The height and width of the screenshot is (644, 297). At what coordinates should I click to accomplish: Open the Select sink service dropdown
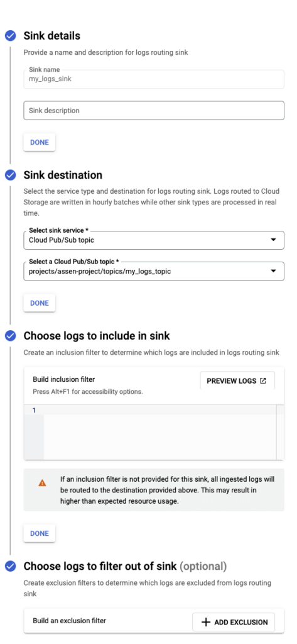pyautogui.click(x=154, y=240)
